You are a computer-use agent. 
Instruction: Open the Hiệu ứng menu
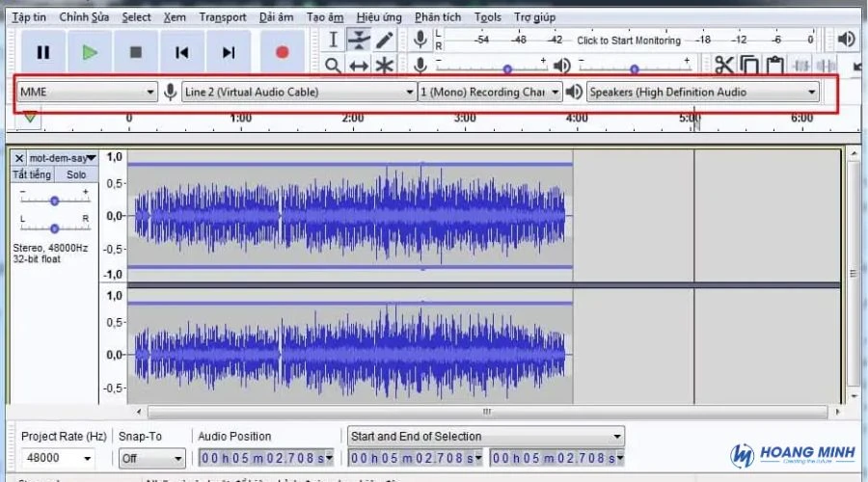[379, 17]
